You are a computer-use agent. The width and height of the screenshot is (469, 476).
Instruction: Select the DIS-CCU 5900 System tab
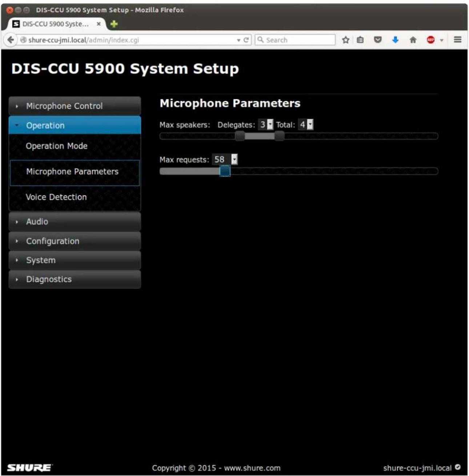point(56,24)
